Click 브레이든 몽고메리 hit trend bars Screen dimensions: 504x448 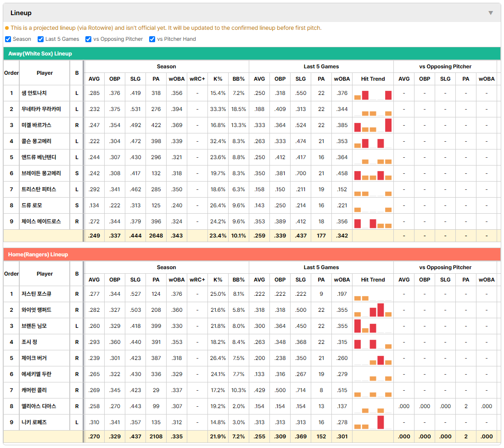[x=373, y=173]
